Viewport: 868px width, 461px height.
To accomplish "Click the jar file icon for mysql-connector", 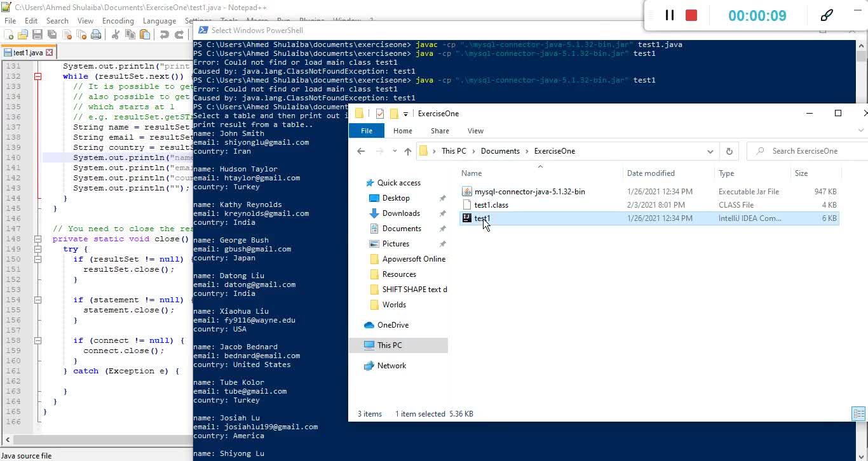I will [x=466, y=191].
